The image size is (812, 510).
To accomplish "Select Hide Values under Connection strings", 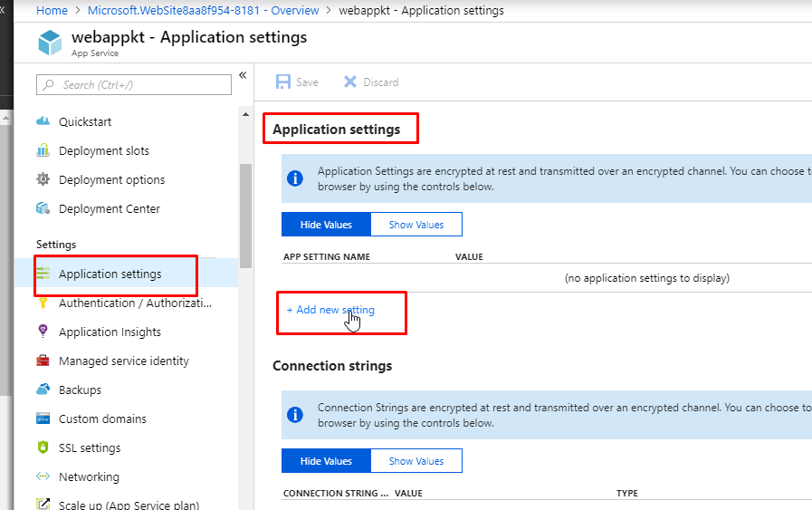I will pyautogui.click(x=326, y=461).
